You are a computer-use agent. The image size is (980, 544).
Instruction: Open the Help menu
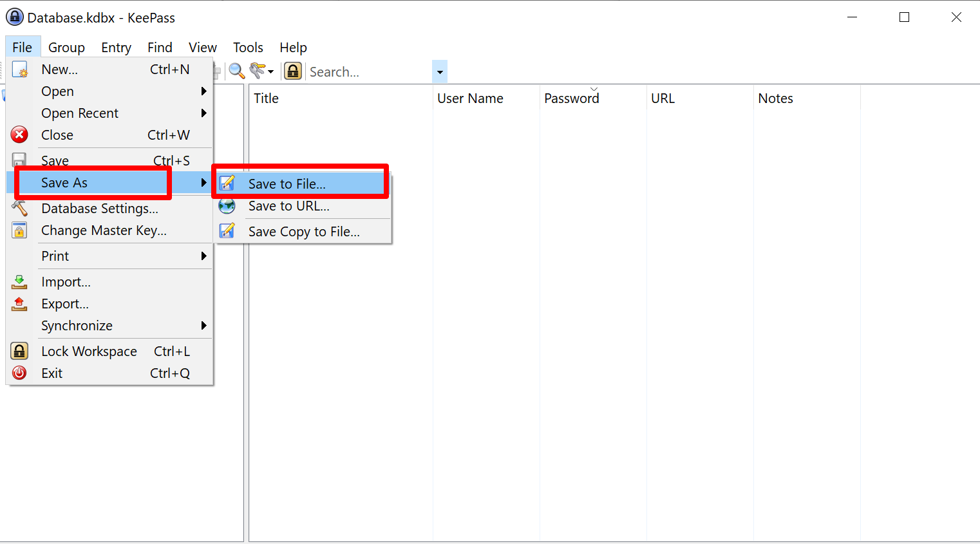pos(293,48)
